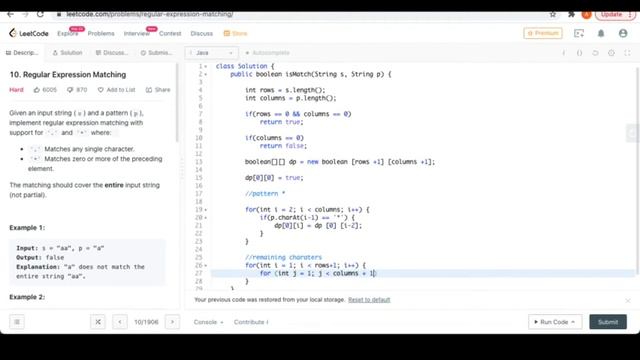Screen dimensions: 640x360
Task: Open the Java language dropdown
Action: [211, 53]
